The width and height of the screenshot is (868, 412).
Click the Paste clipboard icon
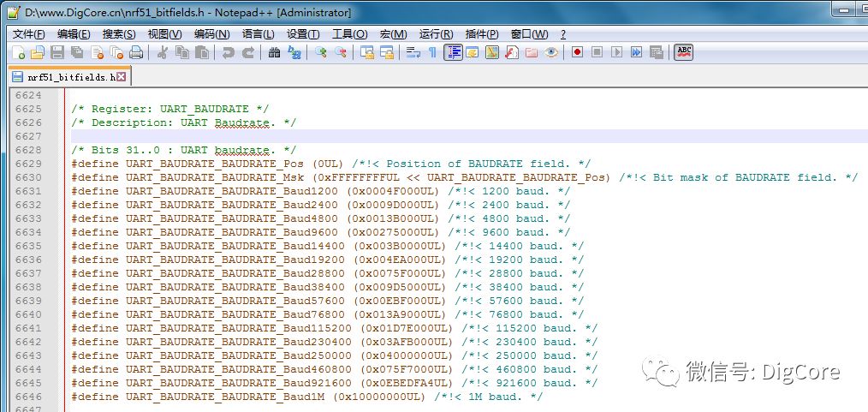pos(202,52)
